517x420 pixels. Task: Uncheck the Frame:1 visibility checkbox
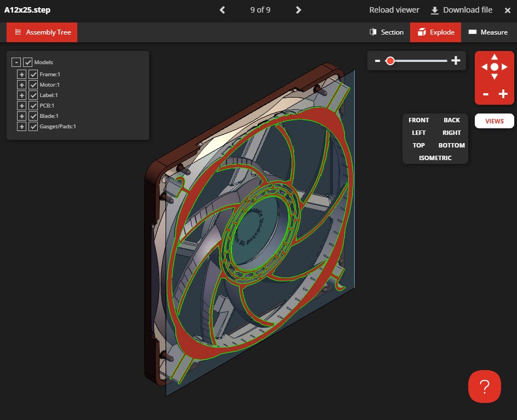point(33,74)
